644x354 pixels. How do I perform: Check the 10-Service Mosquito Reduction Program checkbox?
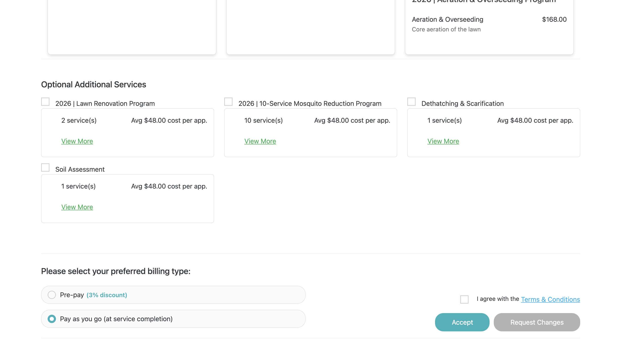pyautogui.click(x=228, y=102)
